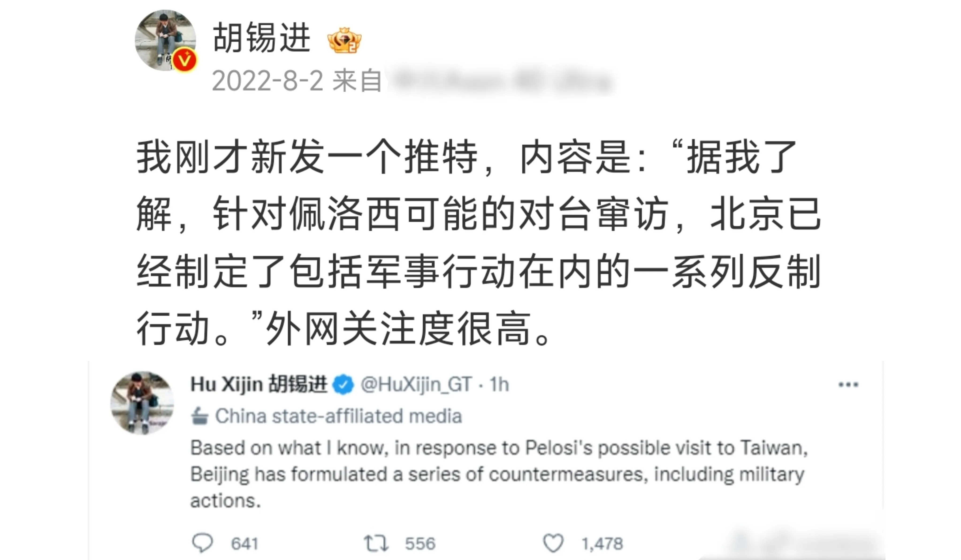
Task: Click the blue verified checkmark badge
Action: tap(343, 385)
